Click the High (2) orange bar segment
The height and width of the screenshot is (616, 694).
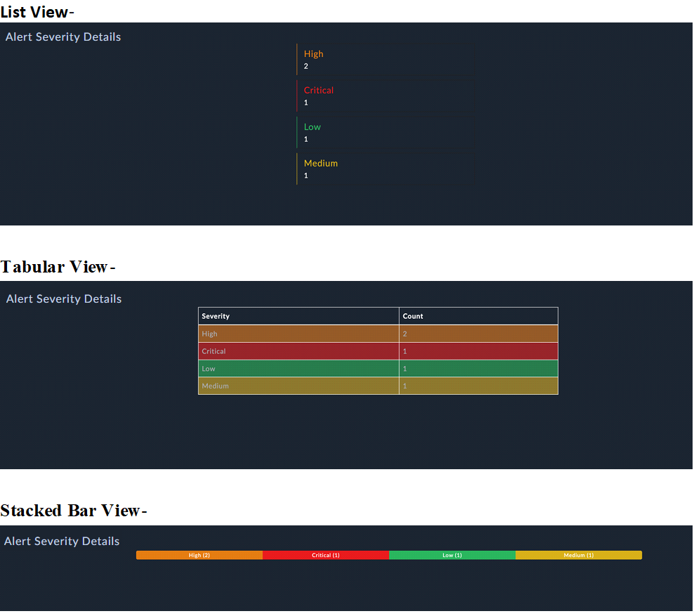[199, 555]
